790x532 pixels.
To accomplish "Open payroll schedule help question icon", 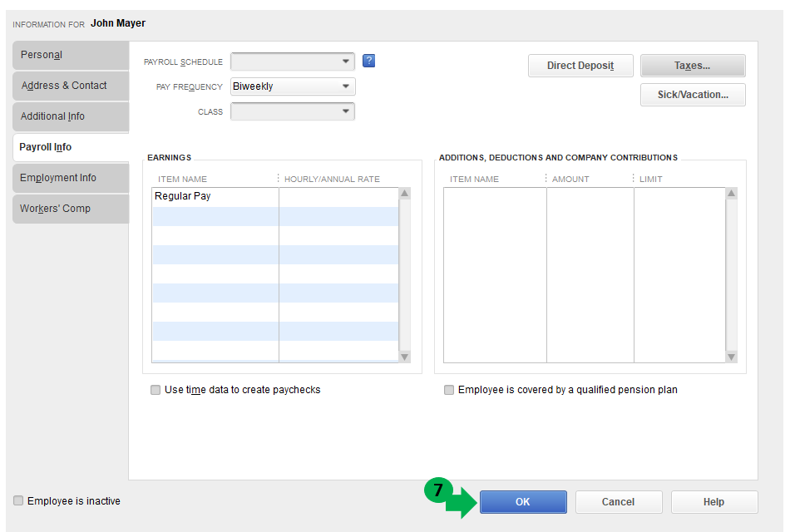I will 368,61.
